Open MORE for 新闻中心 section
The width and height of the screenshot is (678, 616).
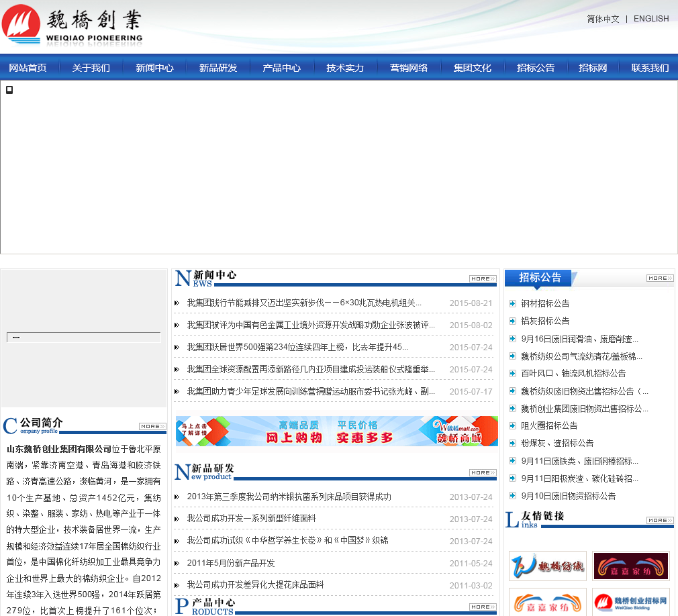(x=483, y=279)
